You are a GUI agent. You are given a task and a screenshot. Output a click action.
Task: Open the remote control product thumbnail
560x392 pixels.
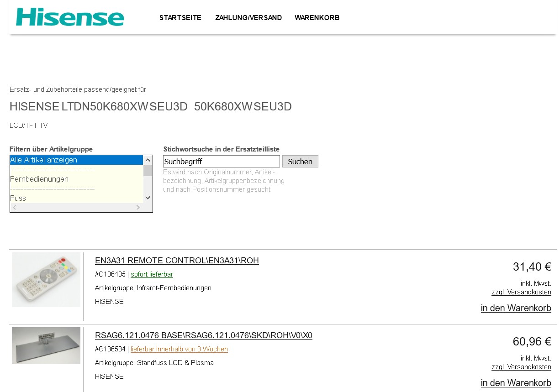46,280
